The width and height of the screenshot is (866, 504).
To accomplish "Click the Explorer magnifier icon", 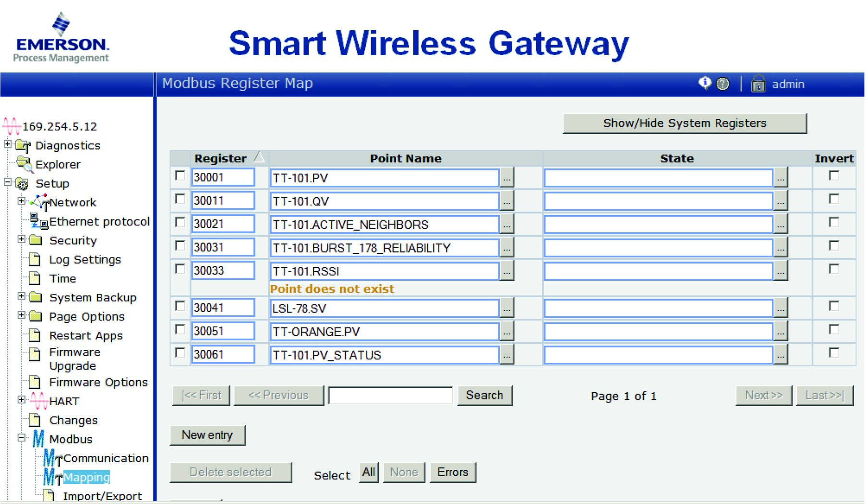I will [x=24, y=164].
